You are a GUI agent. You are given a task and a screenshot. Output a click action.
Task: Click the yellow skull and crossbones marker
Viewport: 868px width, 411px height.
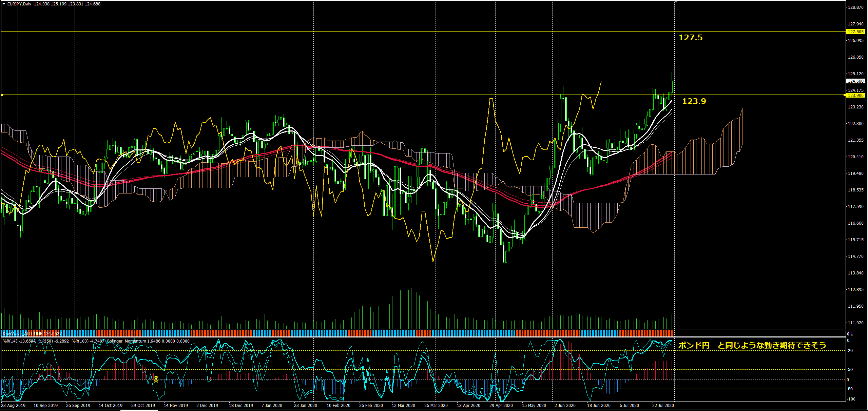click(x=156, y=379)
